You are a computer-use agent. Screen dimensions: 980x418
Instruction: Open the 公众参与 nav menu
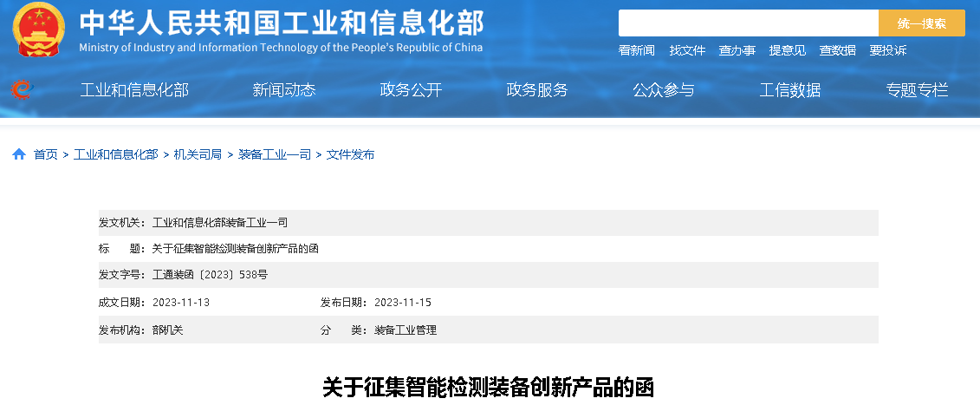point(664,90)
